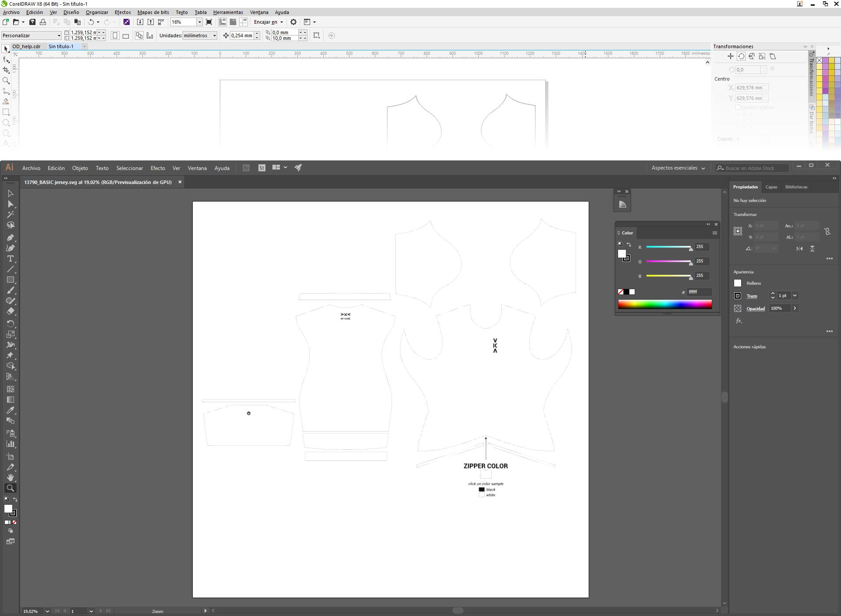Pick the Paintbrush tool
Image resolution: width=841 pixels, height=616 pixels.
(11, 290)
